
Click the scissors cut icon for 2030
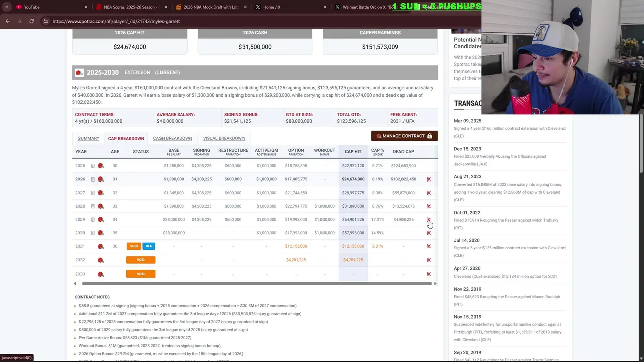click(429, 233)
